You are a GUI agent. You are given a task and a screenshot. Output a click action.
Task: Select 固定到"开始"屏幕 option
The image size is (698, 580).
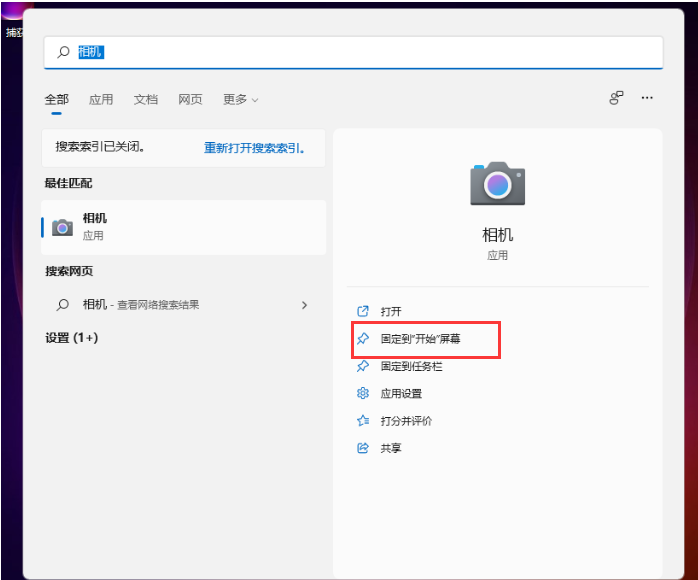pyautogui.click(x=420, y=339)
